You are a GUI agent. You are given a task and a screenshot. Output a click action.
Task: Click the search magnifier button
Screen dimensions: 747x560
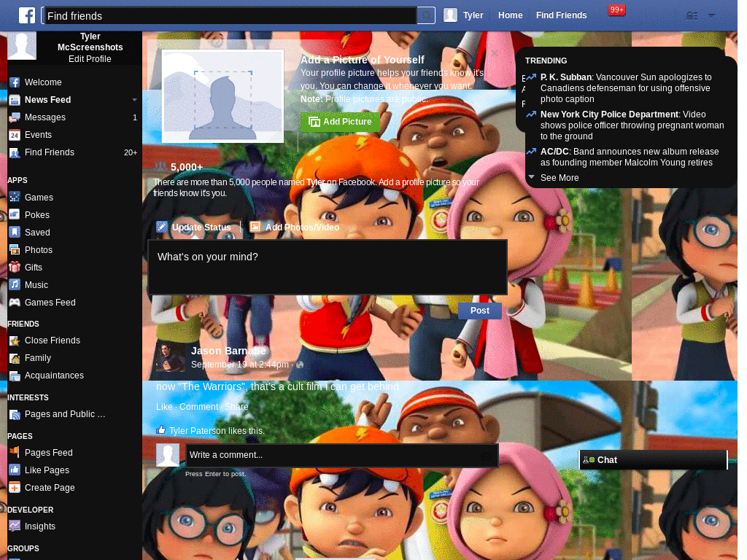[x=426, y=16]
